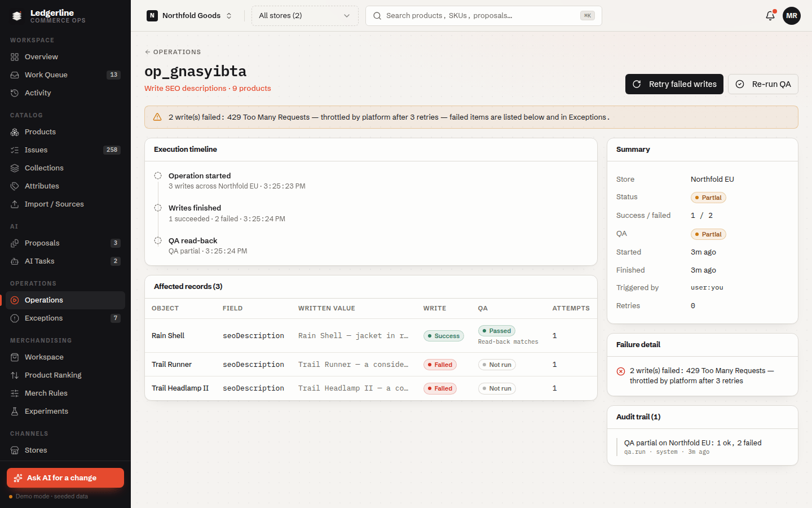Click the Products icon in sidebar
The height and width of the screenshot is (508, 812).
(15, 132)
